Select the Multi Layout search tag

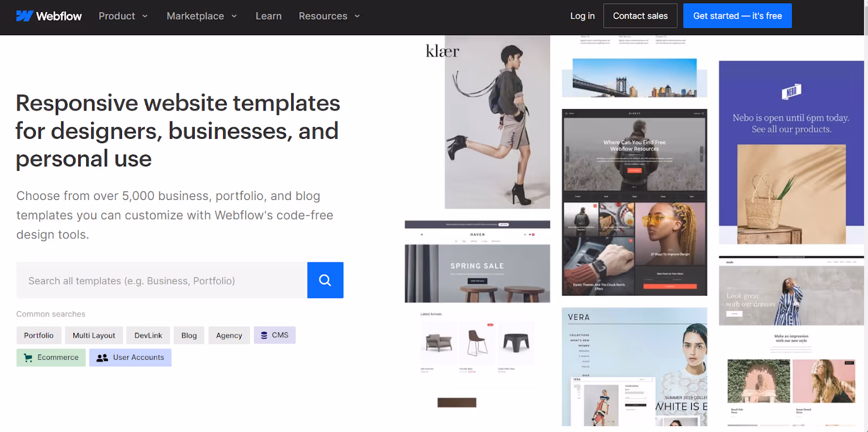(94, 336)
